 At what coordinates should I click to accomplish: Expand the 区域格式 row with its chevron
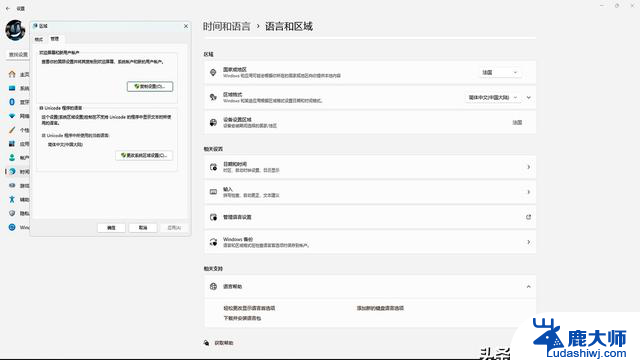(529, 98)
